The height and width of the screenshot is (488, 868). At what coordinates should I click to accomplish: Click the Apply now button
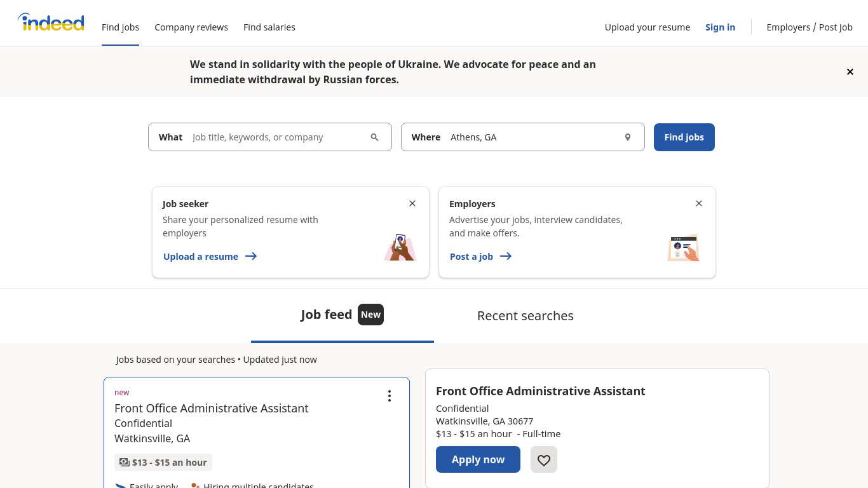tap(478, 459)
